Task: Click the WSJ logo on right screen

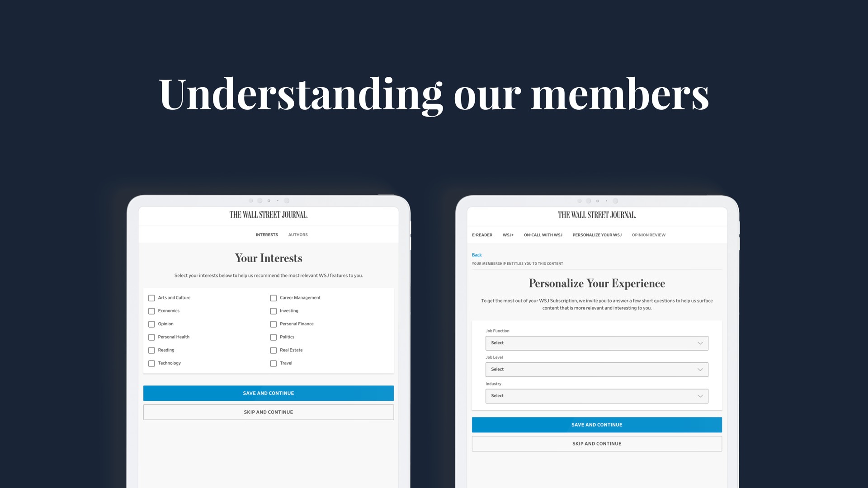Action: (597, 215)
